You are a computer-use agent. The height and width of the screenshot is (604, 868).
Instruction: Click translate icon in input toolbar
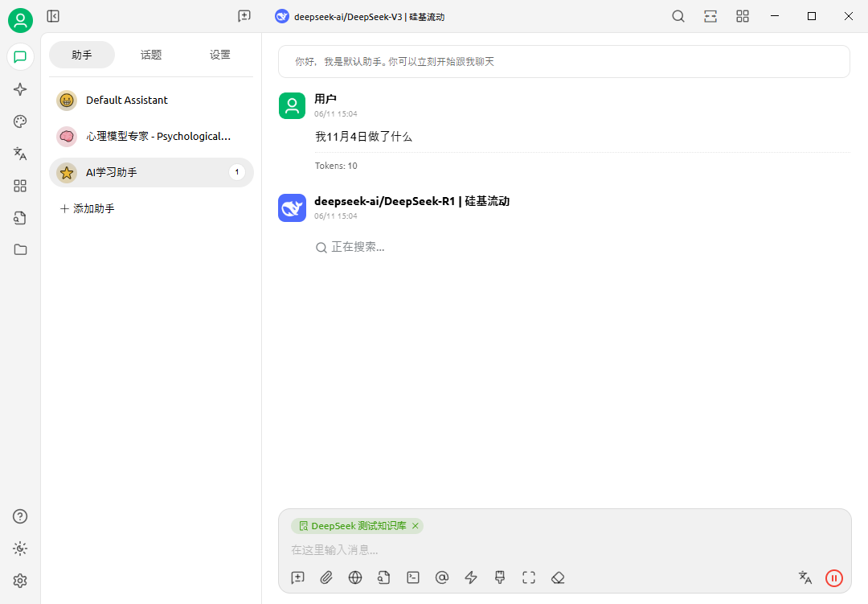[x=805, y=578]
